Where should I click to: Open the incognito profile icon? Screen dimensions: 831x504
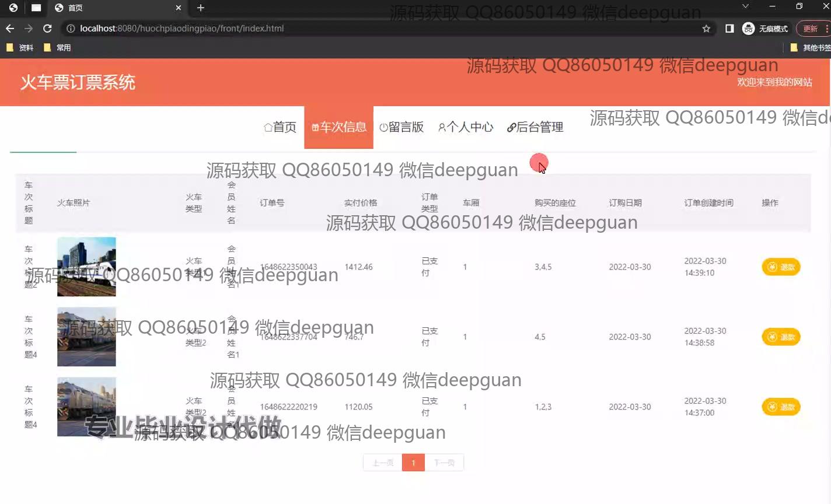749,29
